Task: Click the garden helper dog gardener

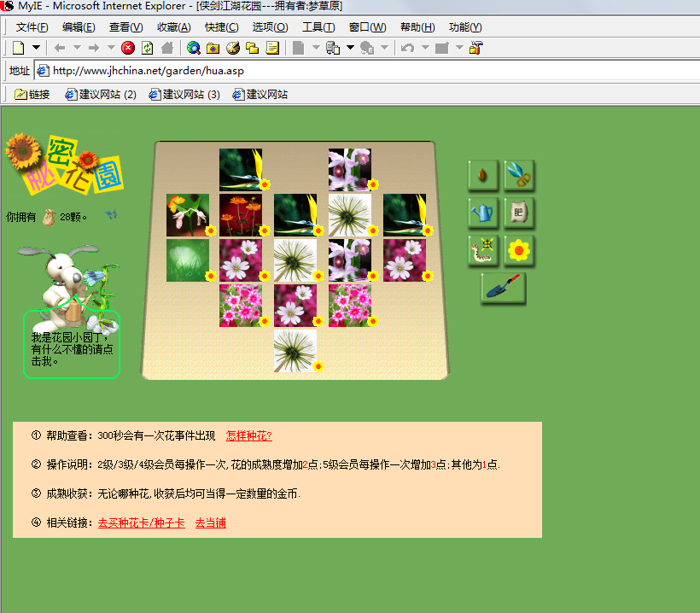Action: [x=67, y=289]
